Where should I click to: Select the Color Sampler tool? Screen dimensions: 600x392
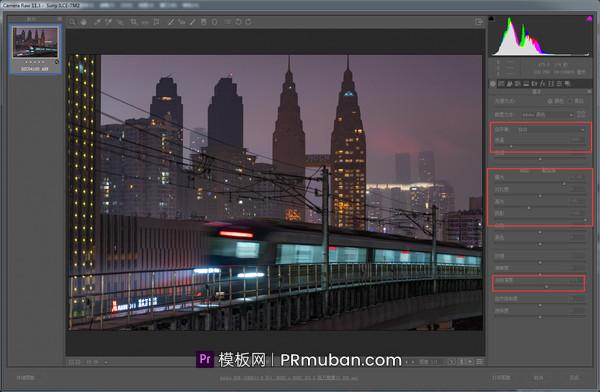[108, 22]
